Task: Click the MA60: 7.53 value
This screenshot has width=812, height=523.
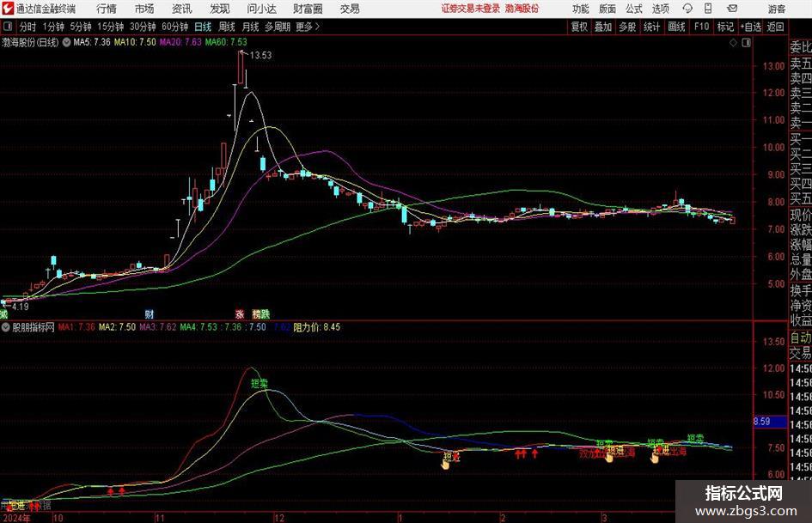Action: (226, 42)
